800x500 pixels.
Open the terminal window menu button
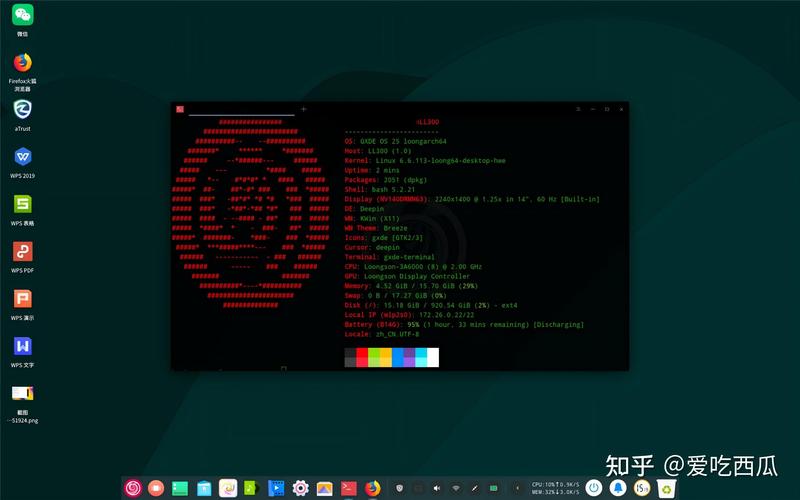578,109
